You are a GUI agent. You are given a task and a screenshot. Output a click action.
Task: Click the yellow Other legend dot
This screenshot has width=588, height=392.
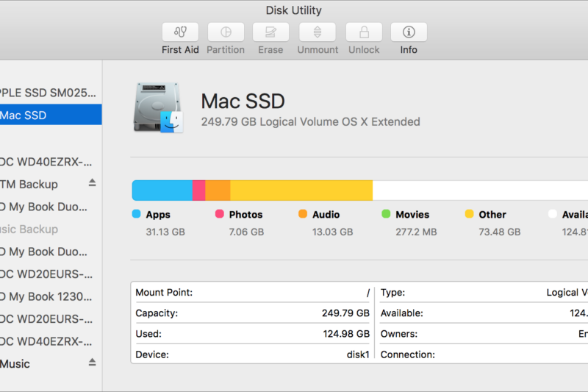tap(469, 214)
